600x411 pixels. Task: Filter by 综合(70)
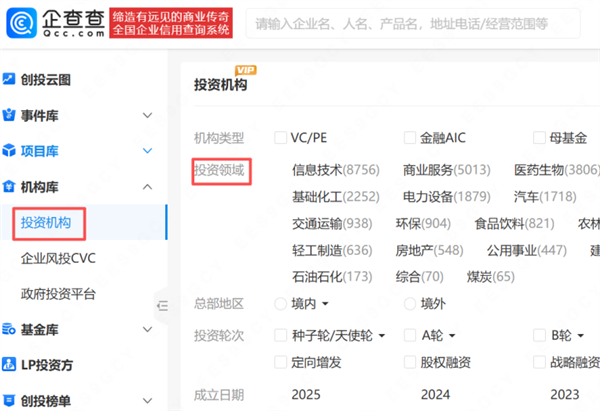point(419,277)
